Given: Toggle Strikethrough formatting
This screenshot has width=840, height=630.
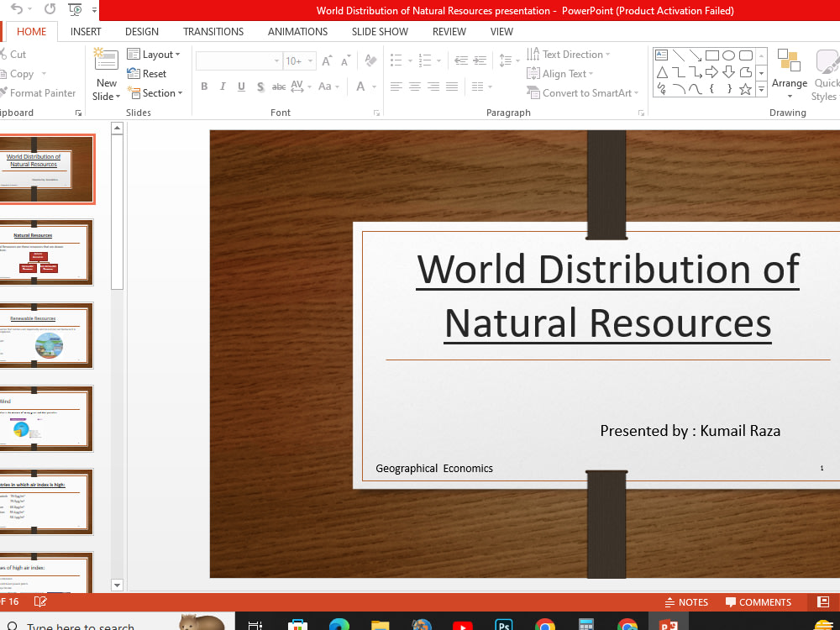Looking at the screenshot, I should 279,87.
